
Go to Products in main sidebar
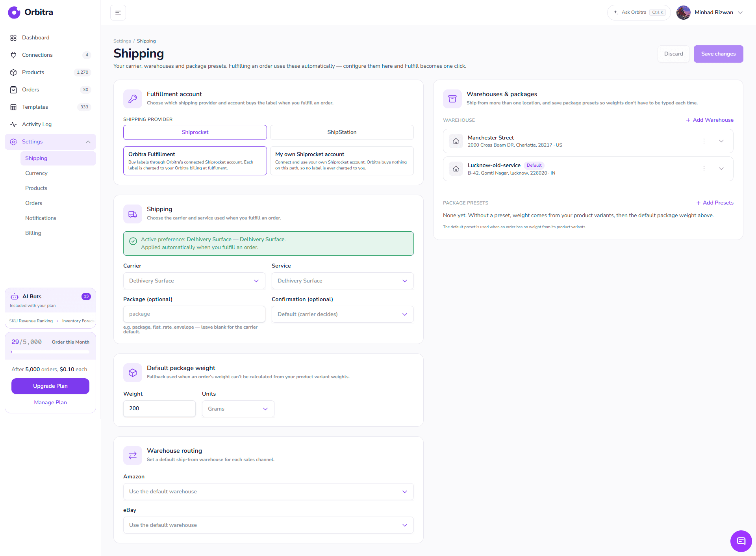[x=50, y=72]
